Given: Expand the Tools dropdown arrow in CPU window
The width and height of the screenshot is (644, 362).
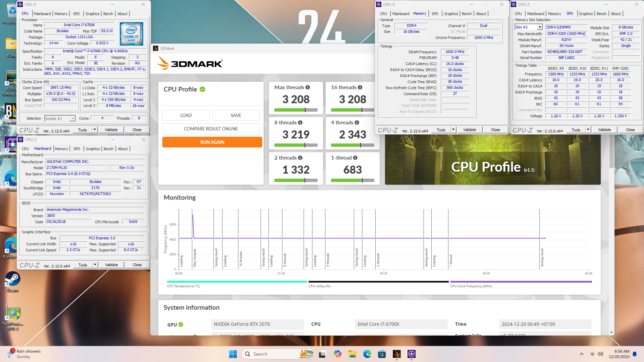Looking at the screenshot, I should point(95,130).
